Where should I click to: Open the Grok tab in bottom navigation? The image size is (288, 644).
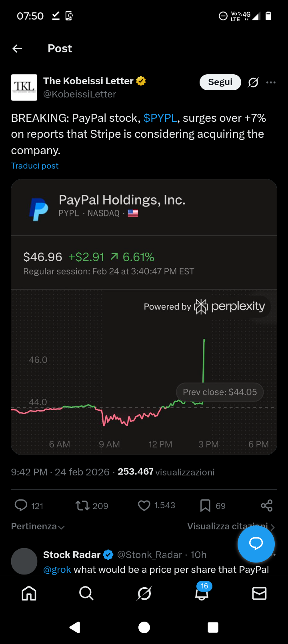[144, 593]
